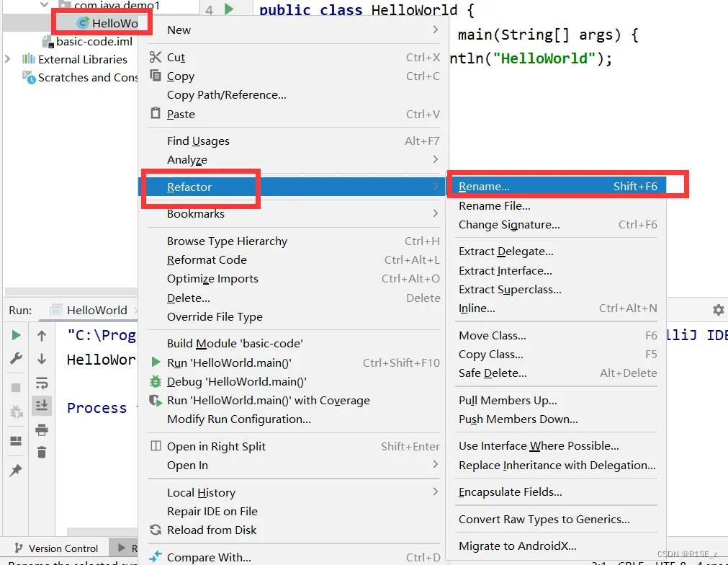Click the trash clear-all icon in Run panel
This screenshot has width=728, height=565.
point(42,452)
